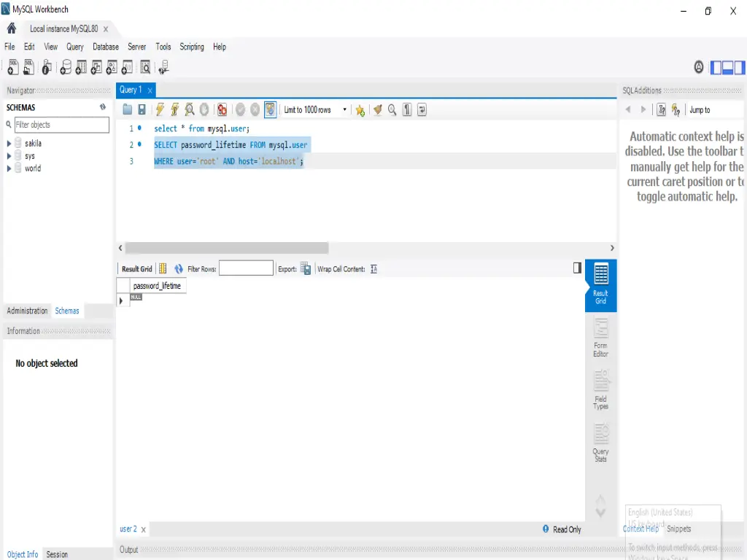
Task: Create a new stored procedure icon
Action: 112,67
